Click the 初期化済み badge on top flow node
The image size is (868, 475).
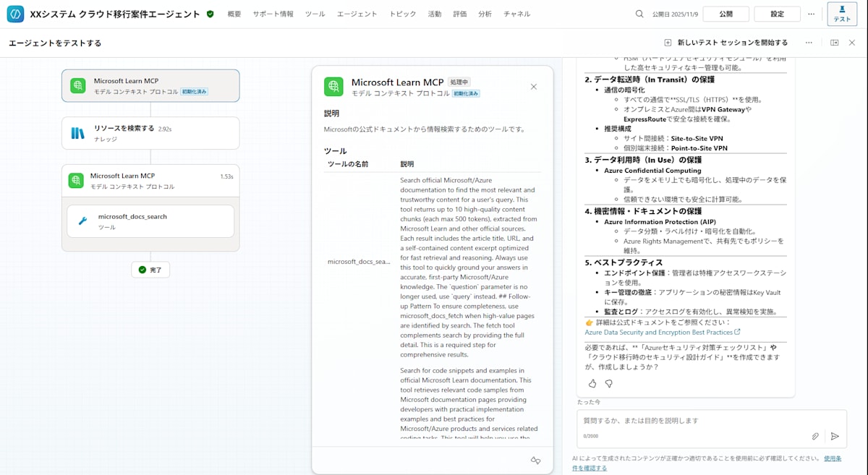click(x=194, y=92)
